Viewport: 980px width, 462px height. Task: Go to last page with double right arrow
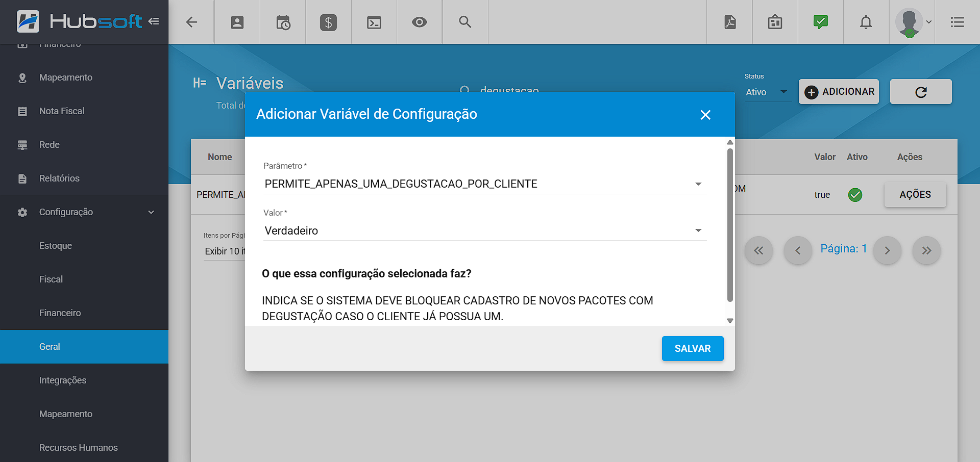coord(926,250)
